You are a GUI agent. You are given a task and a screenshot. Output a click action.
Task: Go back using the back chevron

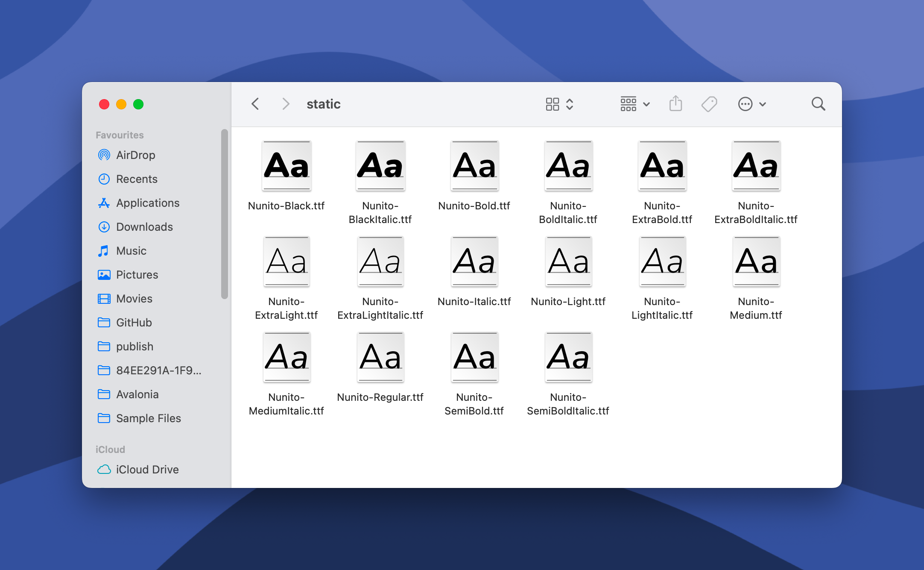pos(255,104)
